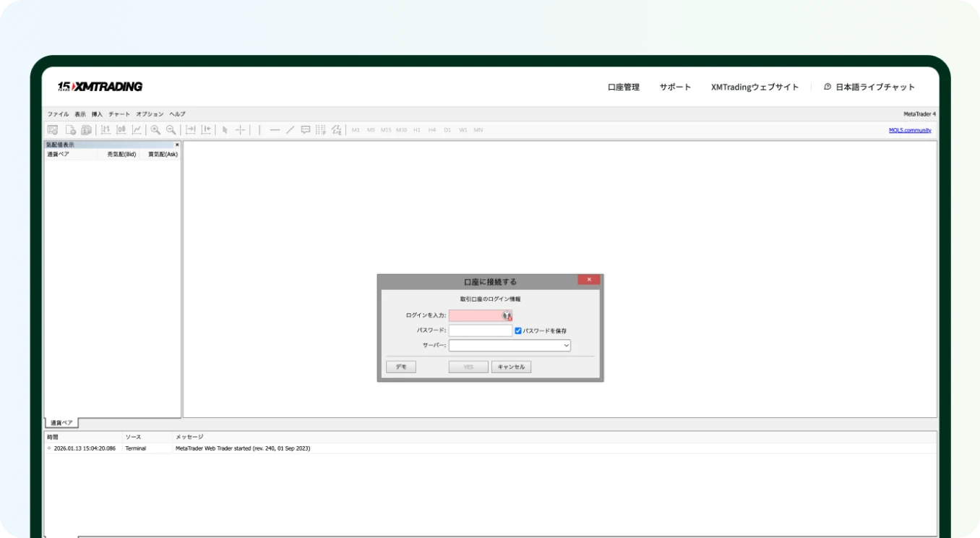Image resolution: width=980 pixels, height=538 pixels.
Task: Open the チャート menu
Action: (118, 114)
